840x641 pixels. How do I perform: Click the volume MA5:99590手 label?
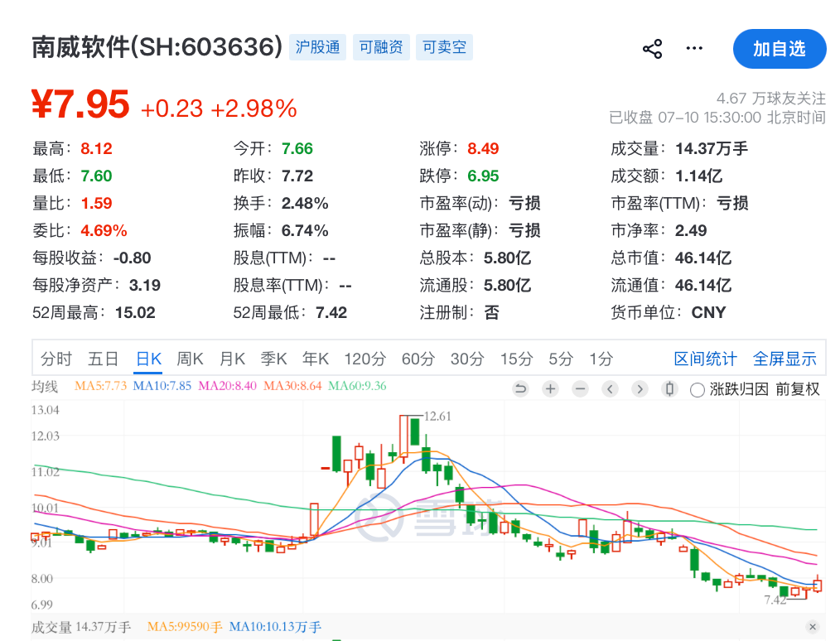[185, 627]
